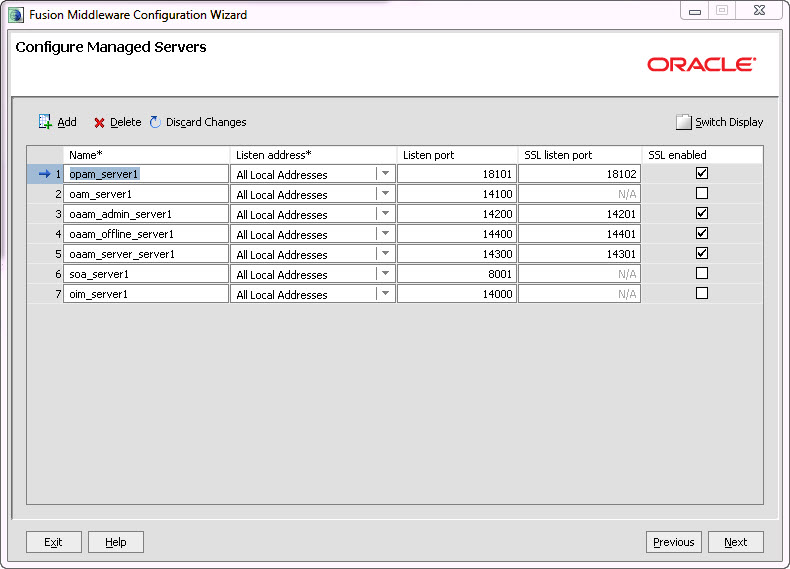Click the Add label in toolbar
The image size is (790, 569).
[67, 122]
